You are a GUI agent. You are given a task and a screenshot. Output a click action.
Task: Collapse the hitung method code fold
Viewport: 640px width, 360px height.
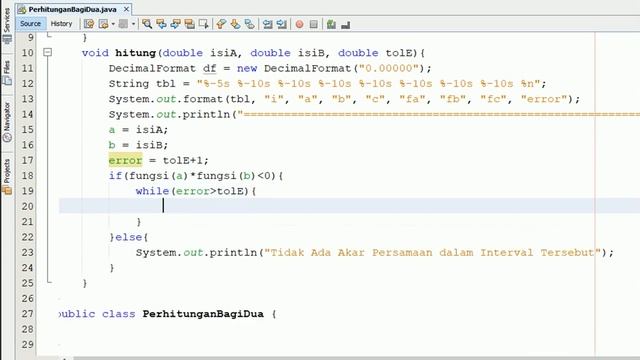coord(48,52)
